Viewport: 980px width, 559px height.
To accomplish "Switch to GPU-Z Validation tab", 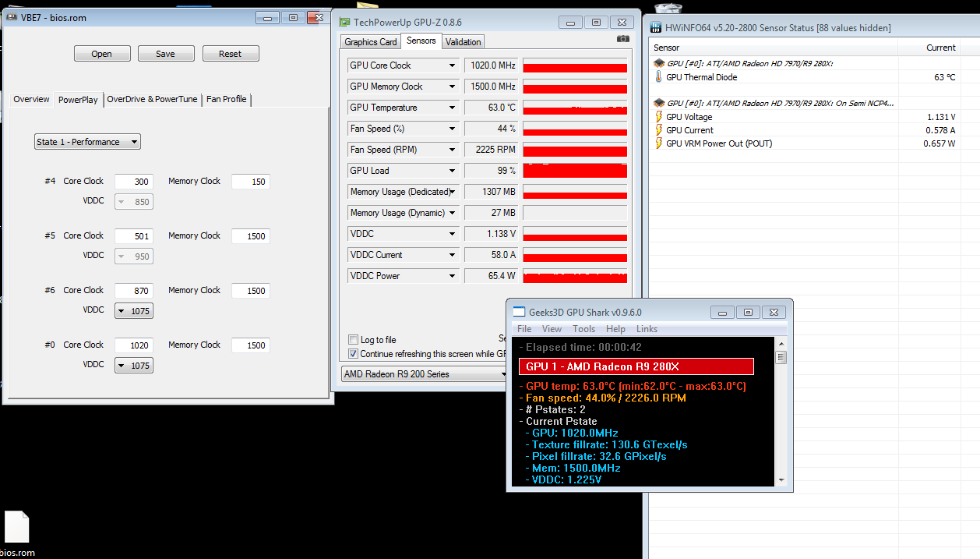I will 464,42.
